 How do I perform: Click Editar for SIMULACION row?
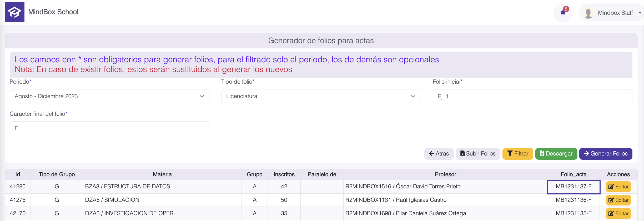click(x=618, y=200)
